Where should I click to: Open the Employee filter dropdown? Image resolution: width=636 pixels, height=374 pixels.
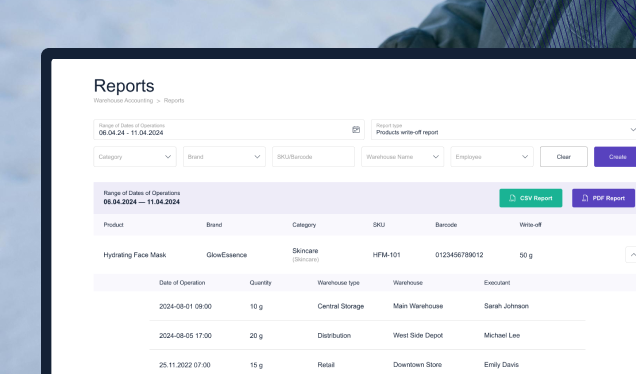[492, 157]
